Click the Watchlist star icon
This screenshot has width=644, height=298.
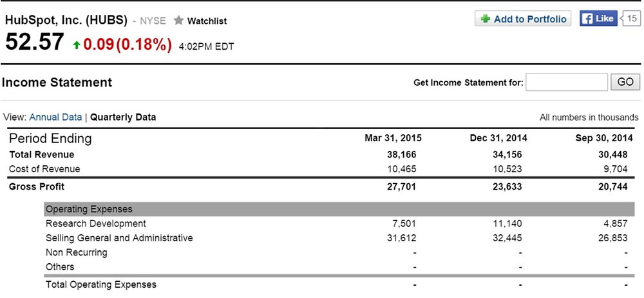pos(178,20)
